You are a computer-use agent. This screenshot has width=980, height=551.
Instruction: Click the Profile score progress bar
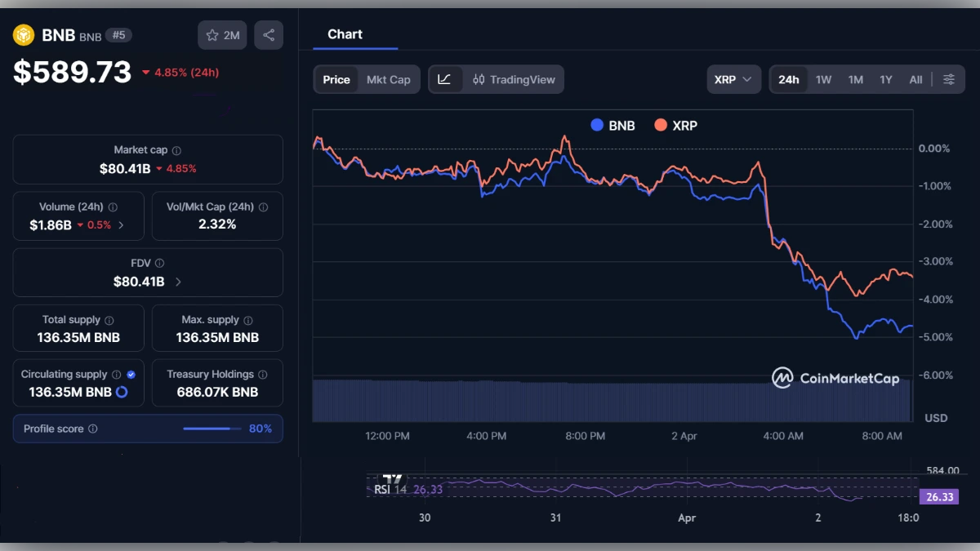pos(212,429)
